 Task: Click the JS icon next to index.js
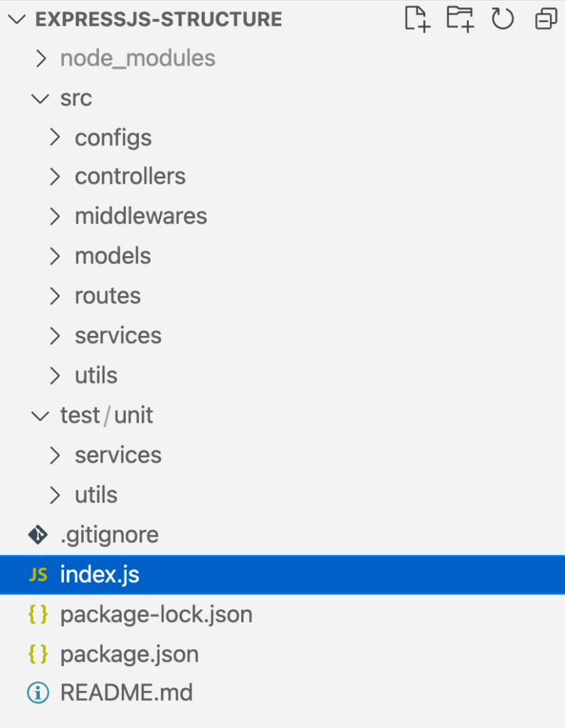pyautogui.click(x=37, y=574)
